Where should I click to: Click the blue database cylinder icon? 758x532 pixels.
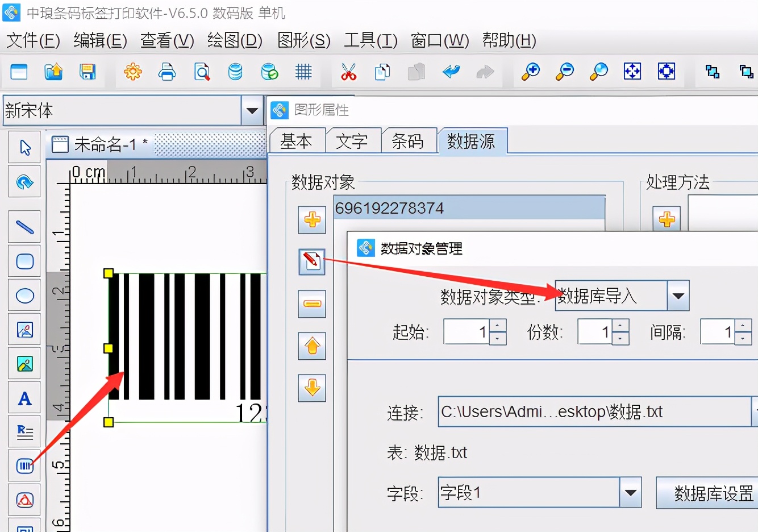coord(235,72)
